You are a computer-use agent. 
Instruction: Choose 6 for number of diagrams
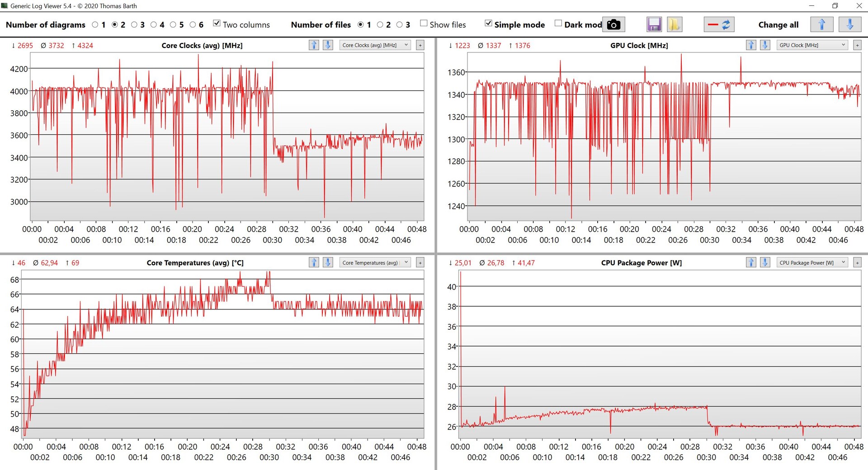point(193,25)
